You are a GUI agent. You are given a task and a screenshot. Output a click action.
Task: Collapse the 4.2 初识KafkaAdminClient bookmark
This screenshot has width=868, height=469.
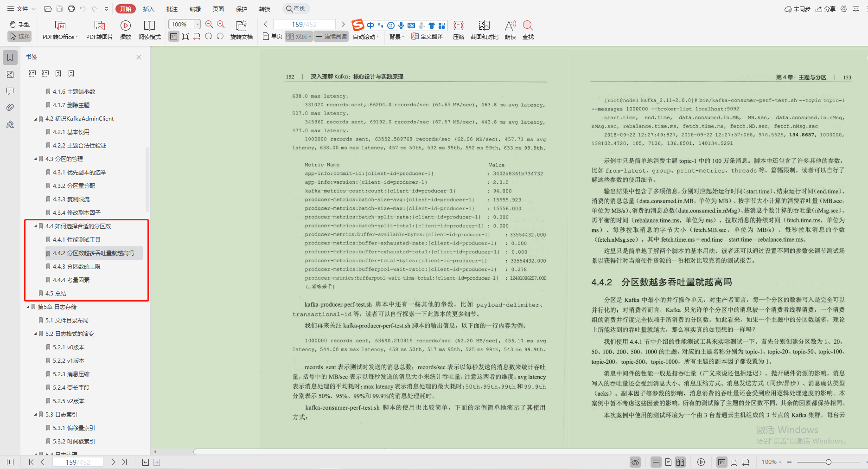coord(35,119)
